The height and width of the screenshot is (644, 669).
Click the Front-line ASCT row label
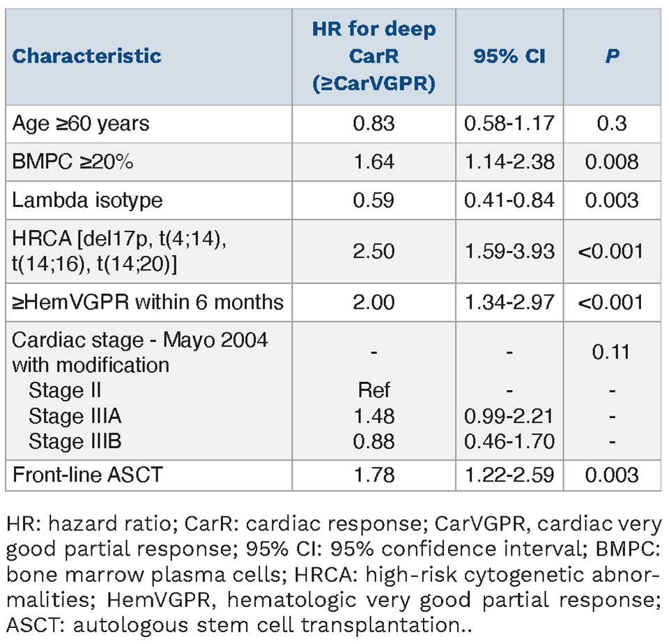88,476
